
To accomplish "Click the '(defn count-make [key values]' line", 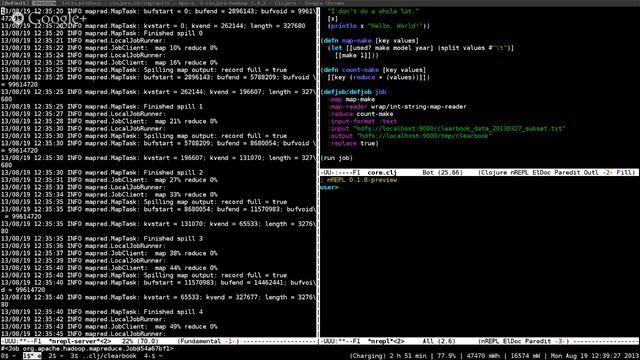I will [x=373, y=70].
